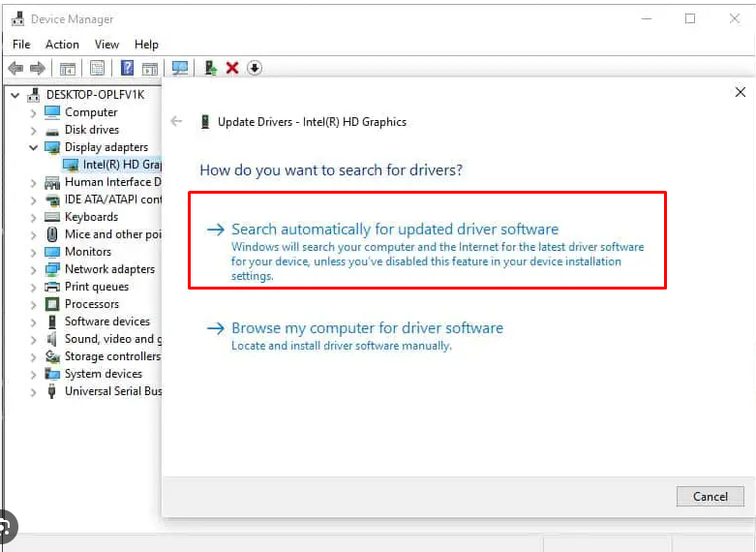Click the Sound, video speaker icon
The image size is (756, 552).
[x=52, y=339]
